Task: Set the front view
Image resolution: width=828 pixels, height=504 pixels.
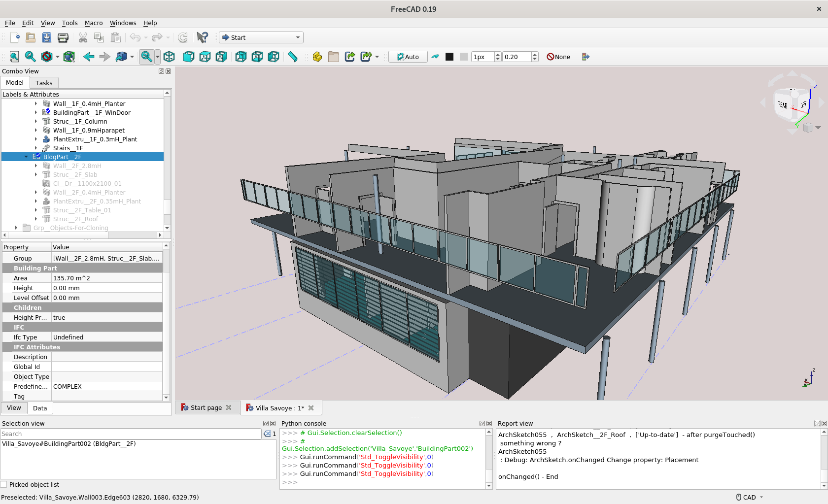Action: click(188, 57)
